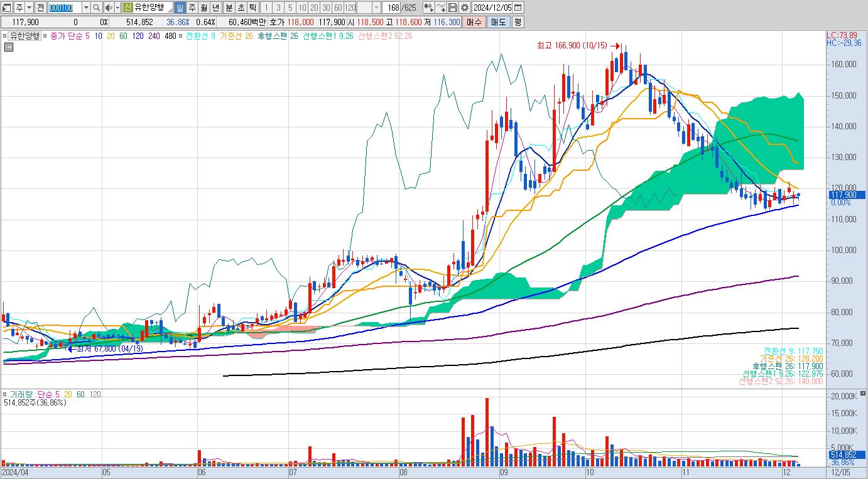868x479 pixels.
Task: Click the magnifier stock search icon
Action: coord(96,8)
